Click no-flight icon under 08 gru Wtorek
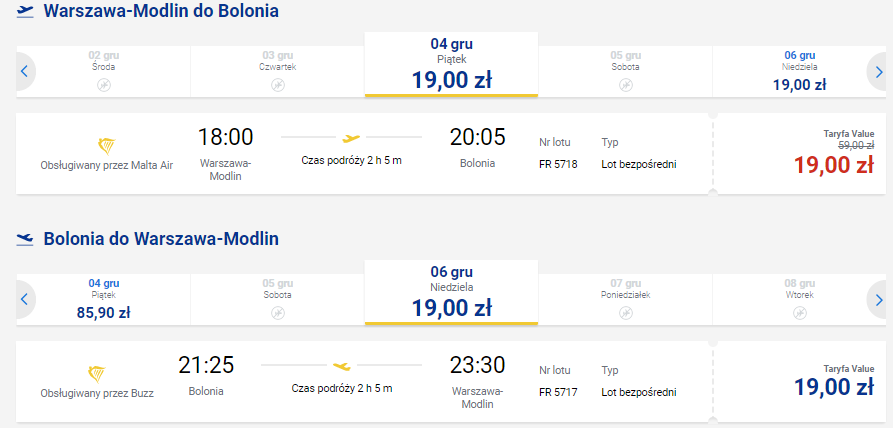The height and width of the screenshot is (428, 893). [800, 313]
